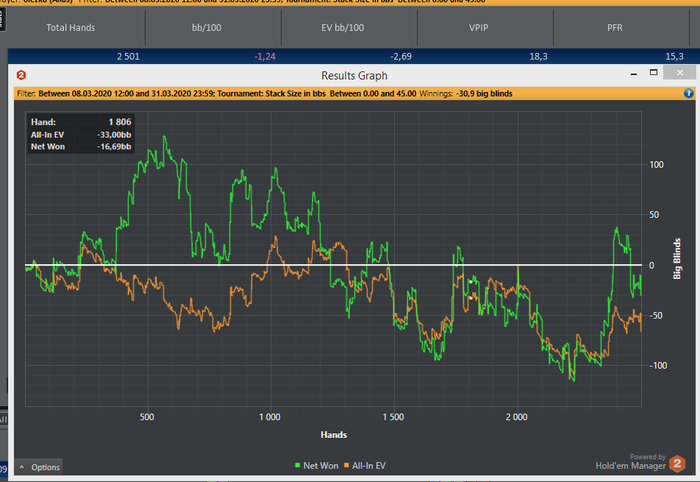700x482 pixels.
Task: Click the 1 000 hands axis label
Action: pyautogui.click(x=270, y=417)
